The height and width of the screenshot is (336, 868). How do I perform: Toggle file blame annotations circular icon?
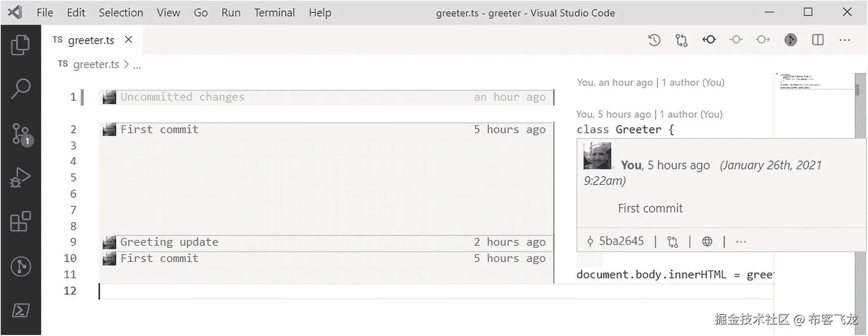click(x=791, y=40)
